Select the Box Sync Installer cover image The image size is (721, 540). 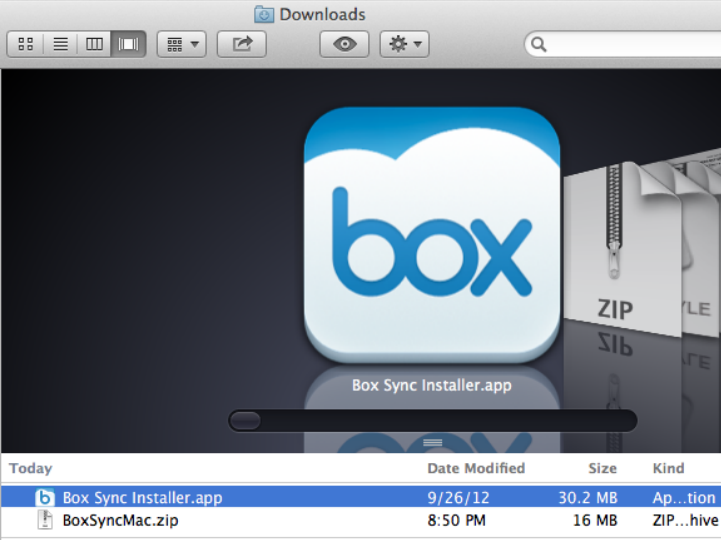tap(432, 235)
